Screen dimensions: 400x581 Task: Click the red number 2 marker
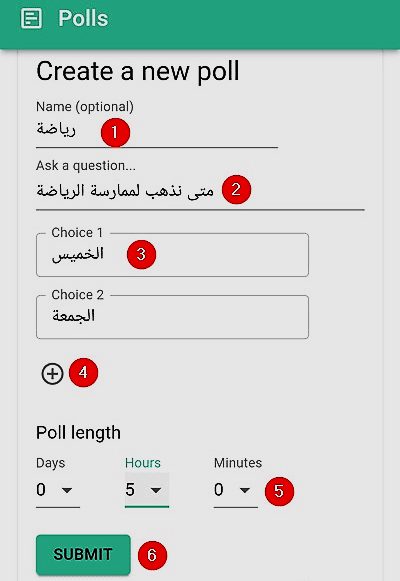point(236,189)
